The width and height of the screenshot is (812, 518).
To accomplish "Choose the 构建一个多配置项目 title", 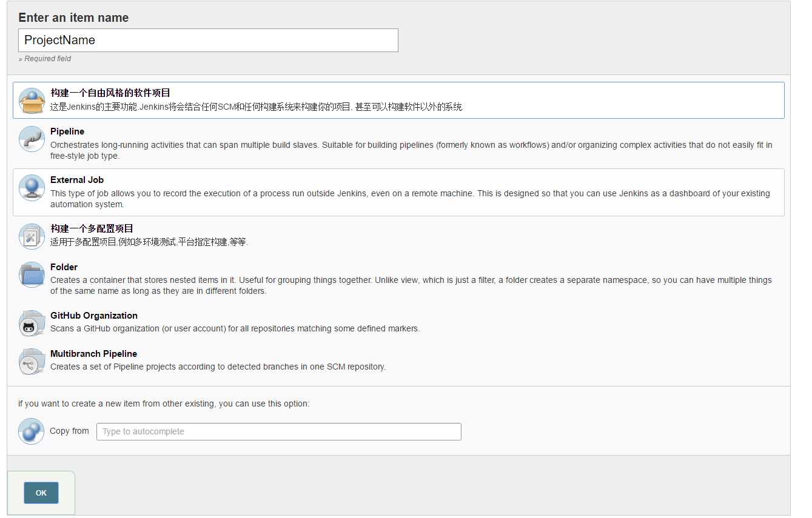I will pyautogui.click(x=92, y=228).
